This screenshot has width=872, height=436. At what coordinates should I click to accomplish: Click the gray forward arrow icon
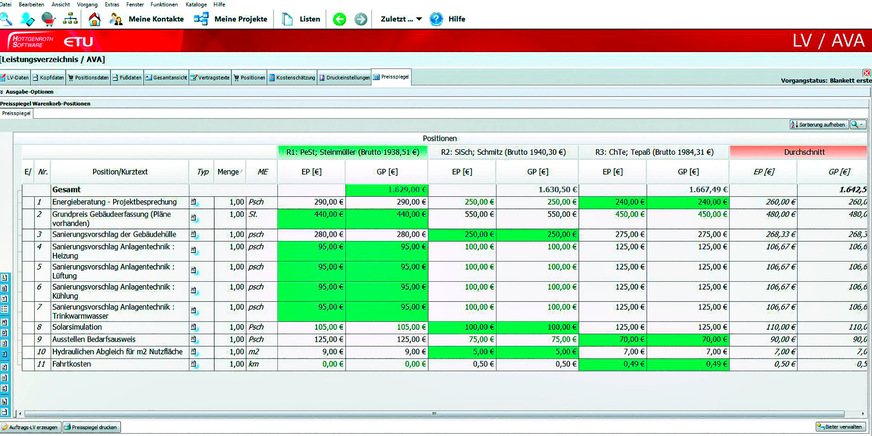click(x=360, y=19)
